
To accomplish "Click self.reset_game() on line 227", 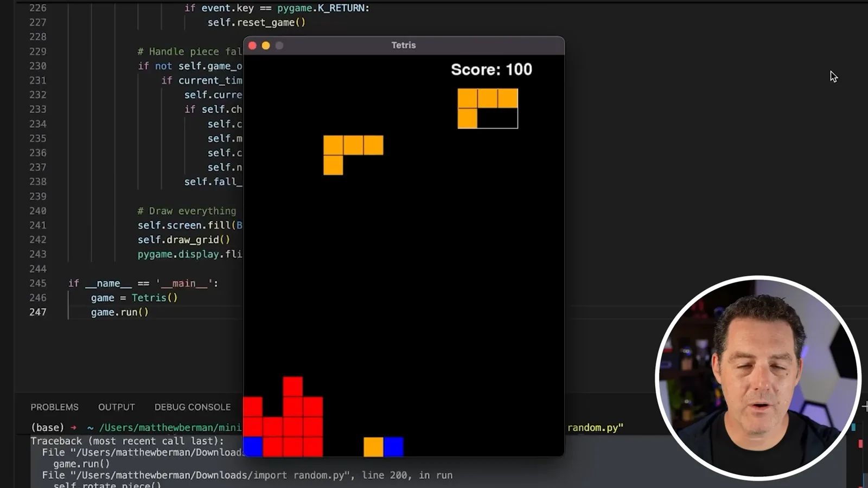I will (x=257, y=22).
